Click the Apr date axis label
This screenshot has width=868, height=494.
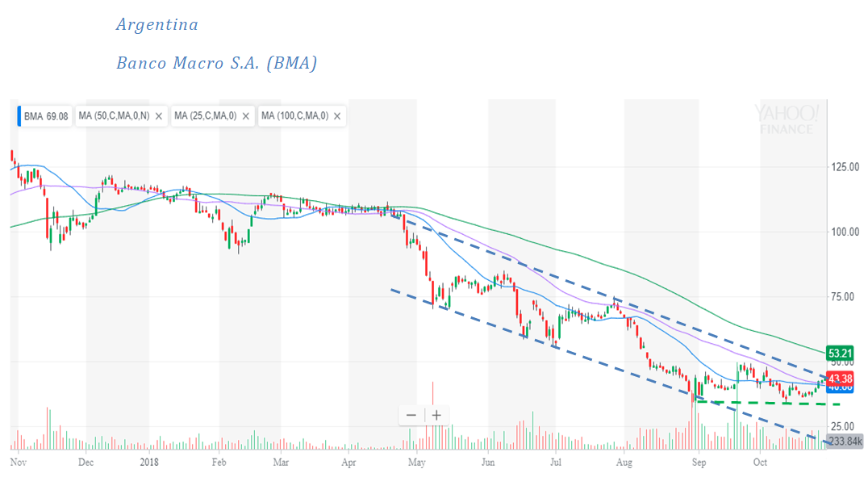(x=348, y=462)
